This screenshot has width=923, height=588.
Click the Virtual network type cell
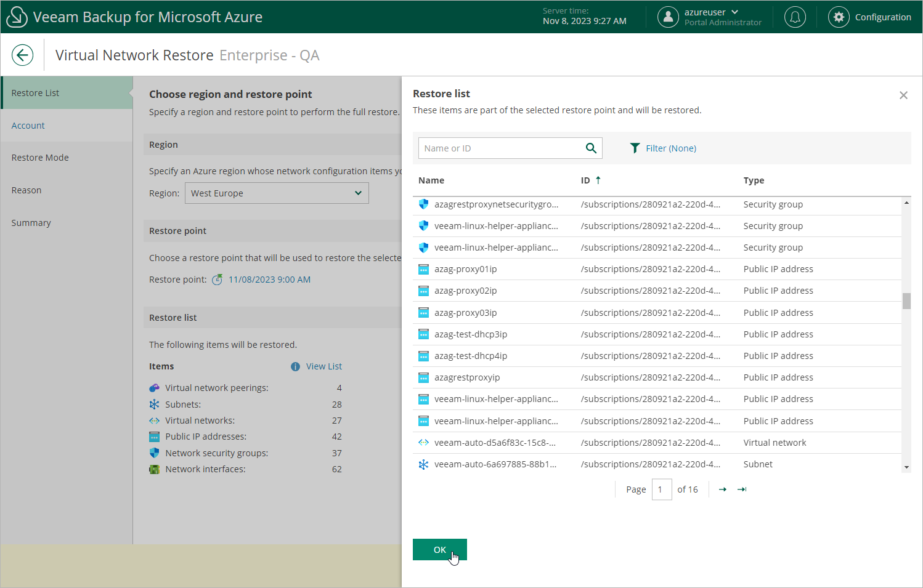click(x=775, y=443)
